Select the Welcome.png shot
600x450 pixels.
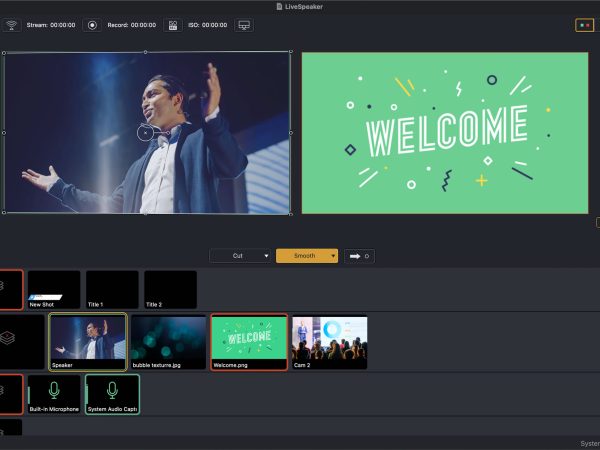pos(249,342)
